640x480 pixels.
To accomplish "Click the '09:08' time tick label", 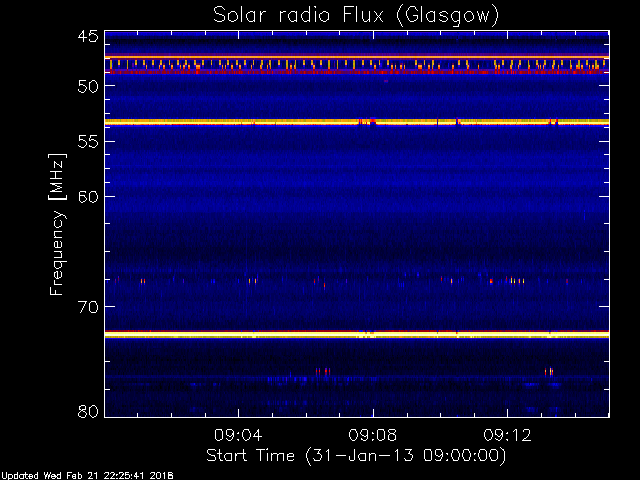I will (x=373, y=436).
